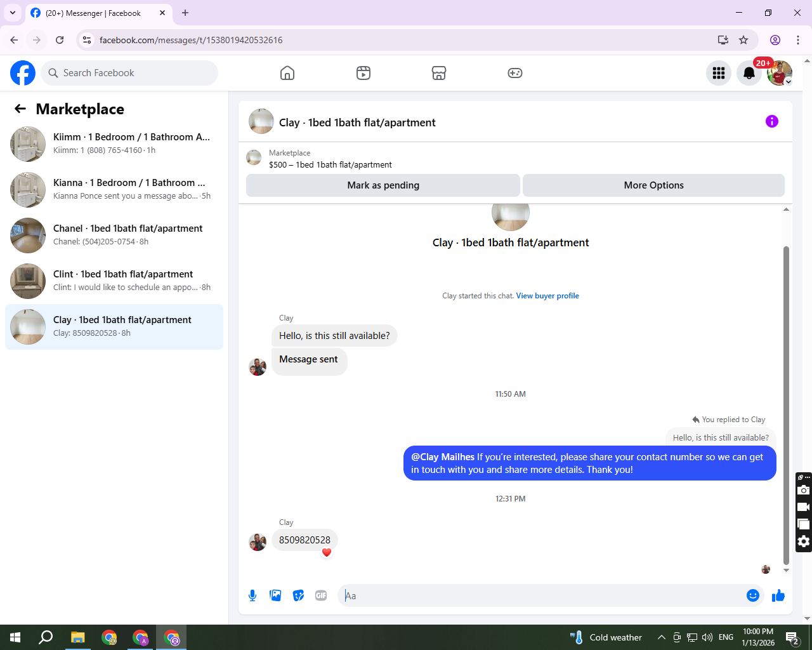Attach a photo using the image icon

tap(275, 595)
